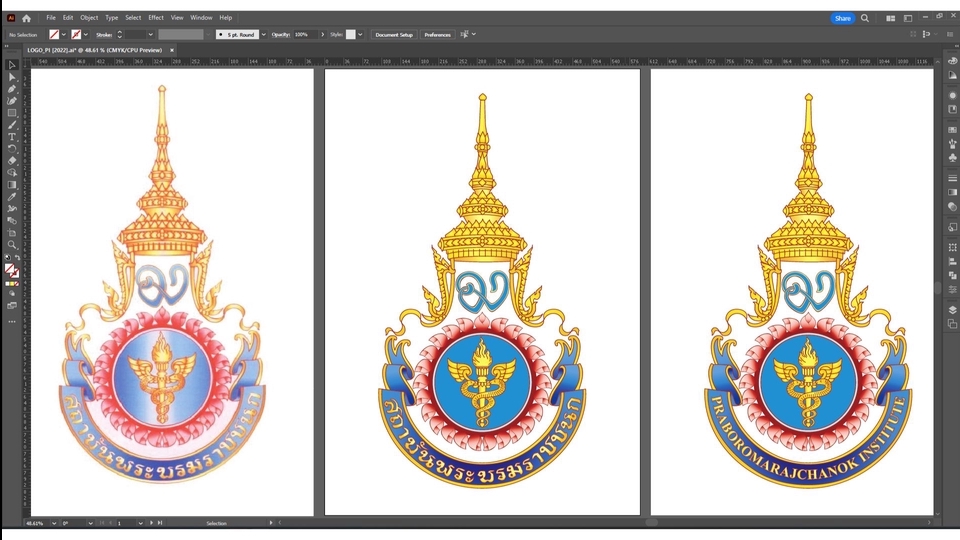Go to Illustrator Home screen
This screenshot has width=960, height=540.
point(26,18)
